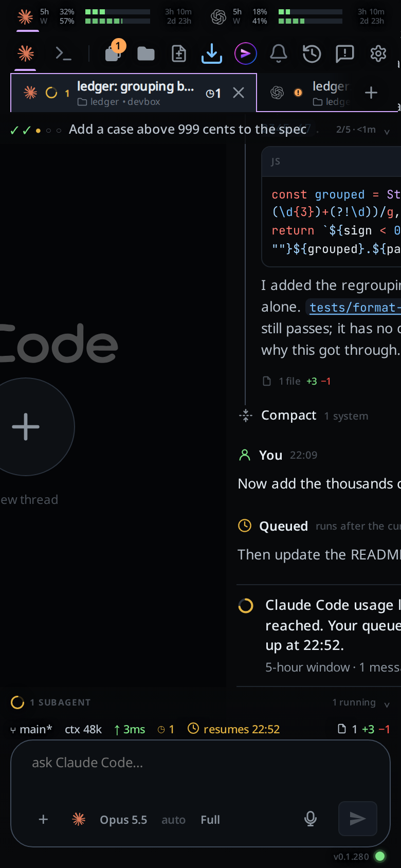Viewport: 401px width, 868px height.
Task: Expand the task progress 2/5 chevron
Action: tap(387, 132)
